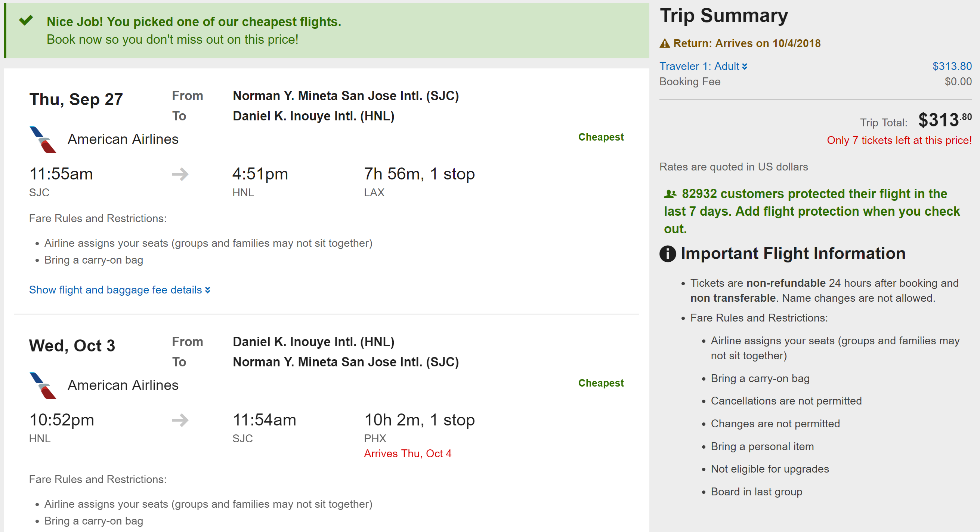
Task: Click the info icon beside Important Flight Information
Action: click(668, 254)
